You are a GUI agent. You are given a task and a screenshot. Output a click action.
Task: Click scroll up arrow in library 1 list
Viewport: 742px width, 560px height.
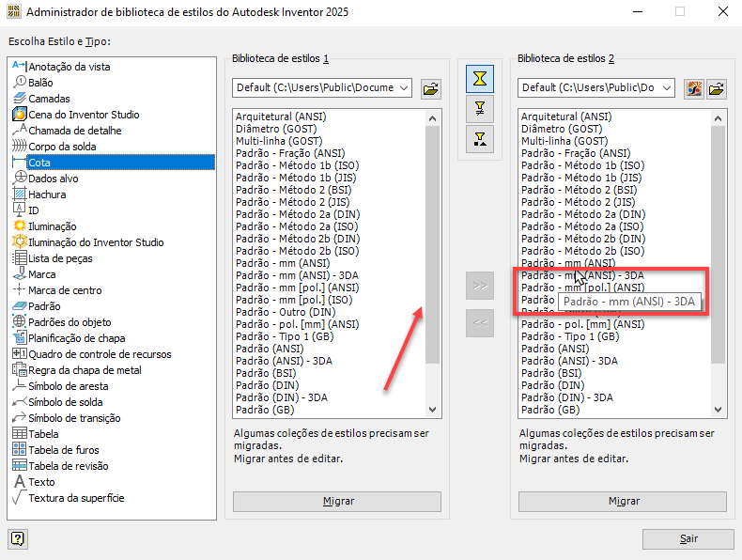(432, 118)
